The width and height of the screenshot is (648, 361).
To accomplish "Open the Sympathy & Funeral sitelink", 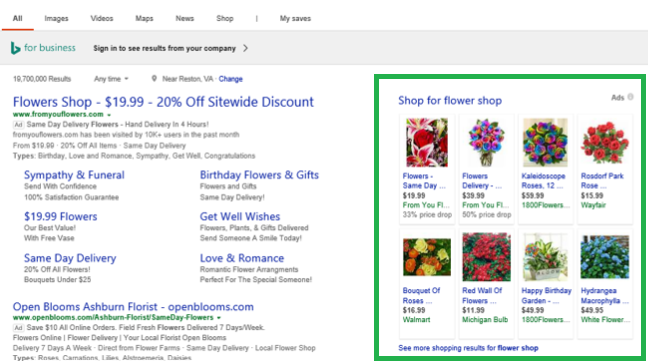I will tap(74, 175).
